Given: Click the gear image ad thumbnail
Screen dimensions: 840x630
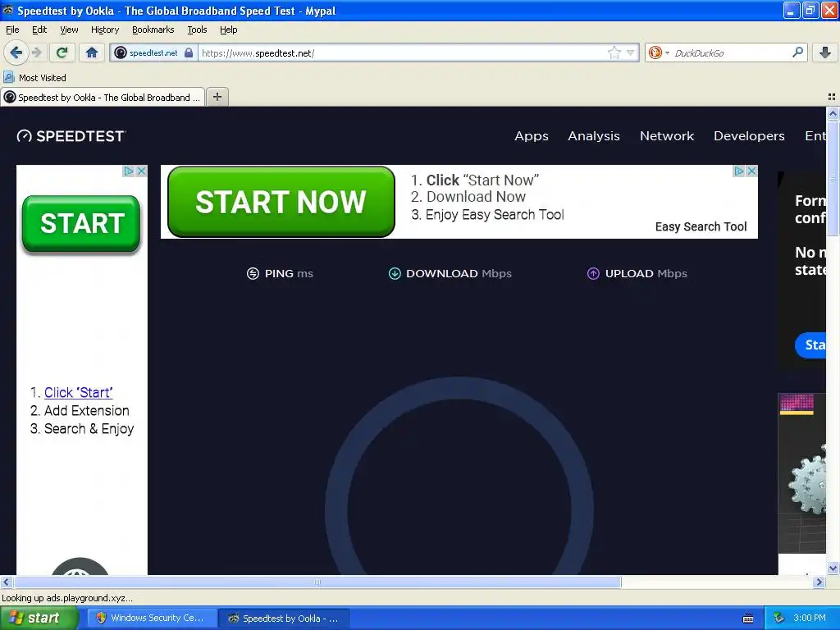Looking at the screenshot, I should tap(802, 473).
